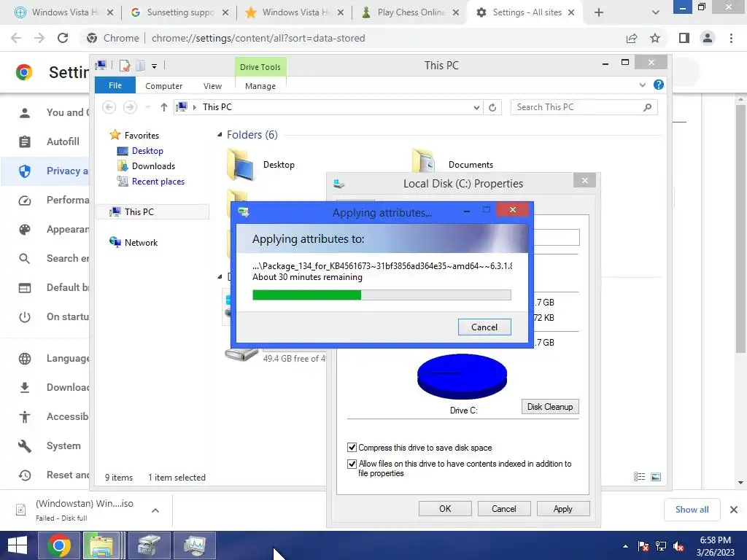Click volume muted tray icon
Screen dimensions: 747x560
tap(678, 546)
